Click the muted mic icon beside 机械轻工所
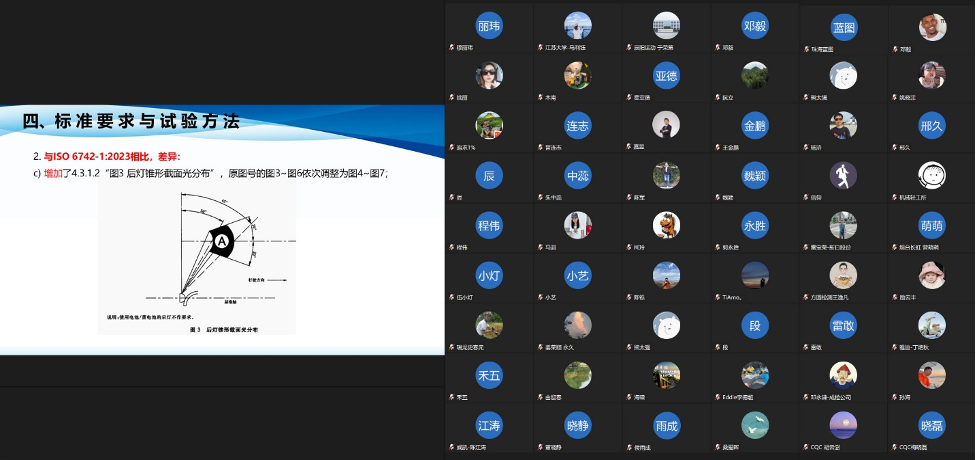This screenshot has height=460, width=977. coord(894,197)
